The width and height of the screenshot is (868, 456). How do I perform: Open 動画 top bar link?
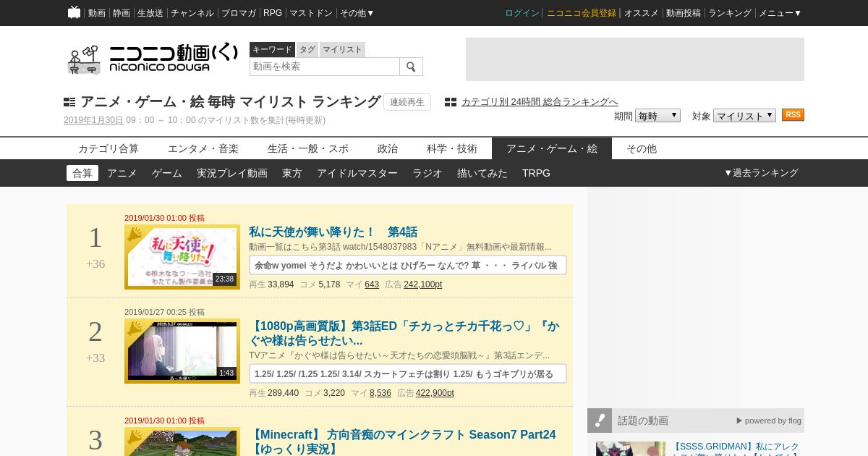point(97,13)
